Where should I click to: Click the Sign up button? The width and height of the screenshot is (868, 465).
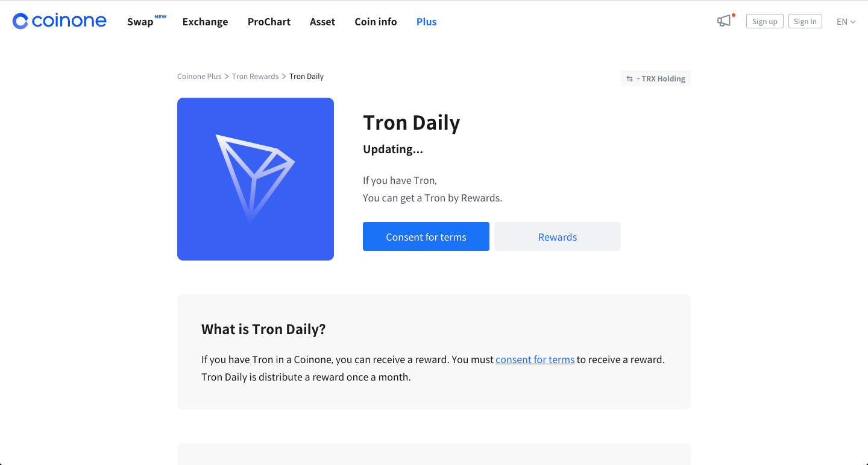pyautogui.click(x=764, y=21)
